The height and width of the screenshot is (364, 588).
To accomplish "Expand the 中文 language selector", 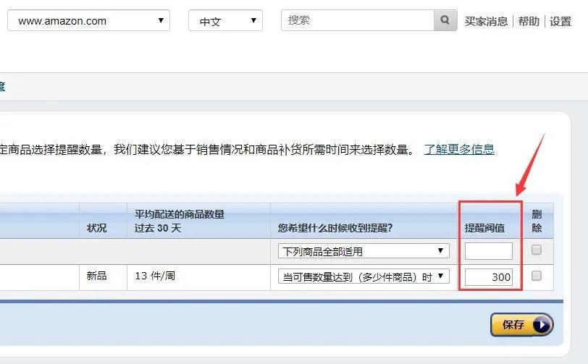I will 225,21.
